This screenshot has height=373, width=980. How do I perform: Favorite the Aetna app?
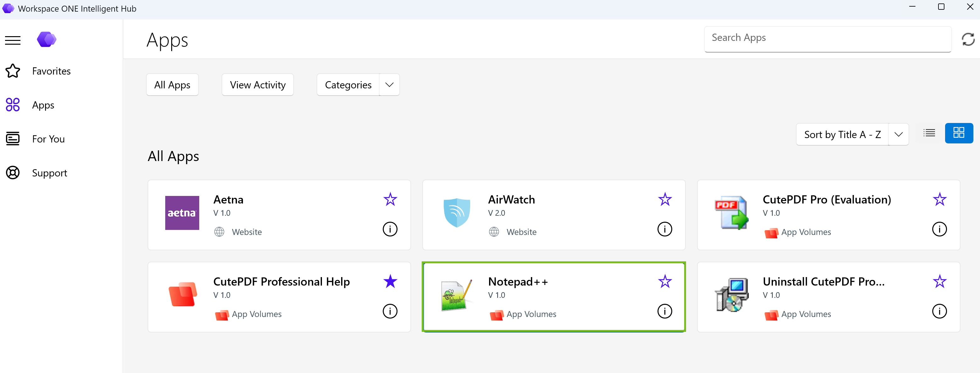tap(390, 199)
